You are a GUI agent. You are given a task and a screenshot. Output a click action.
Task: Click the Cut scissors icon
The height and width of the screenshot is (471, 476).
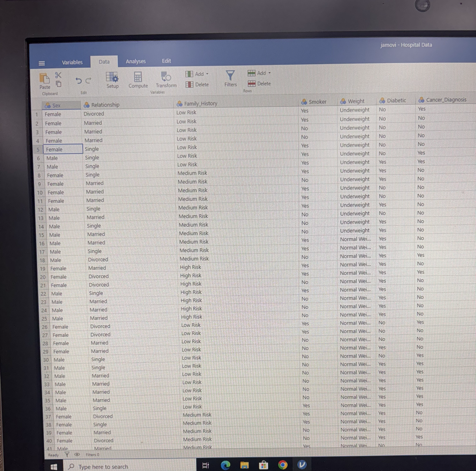point(58,75)
